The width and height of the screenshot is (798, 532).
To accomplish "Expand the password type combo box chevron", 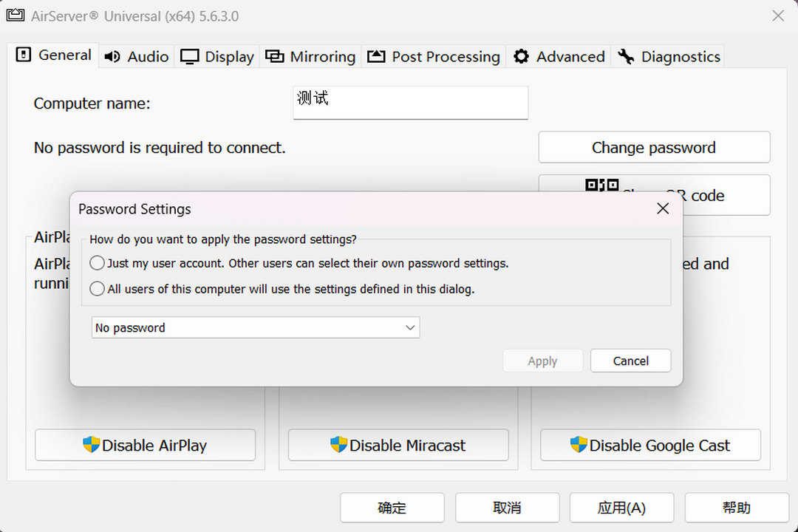I will click(x=410, y=327).
